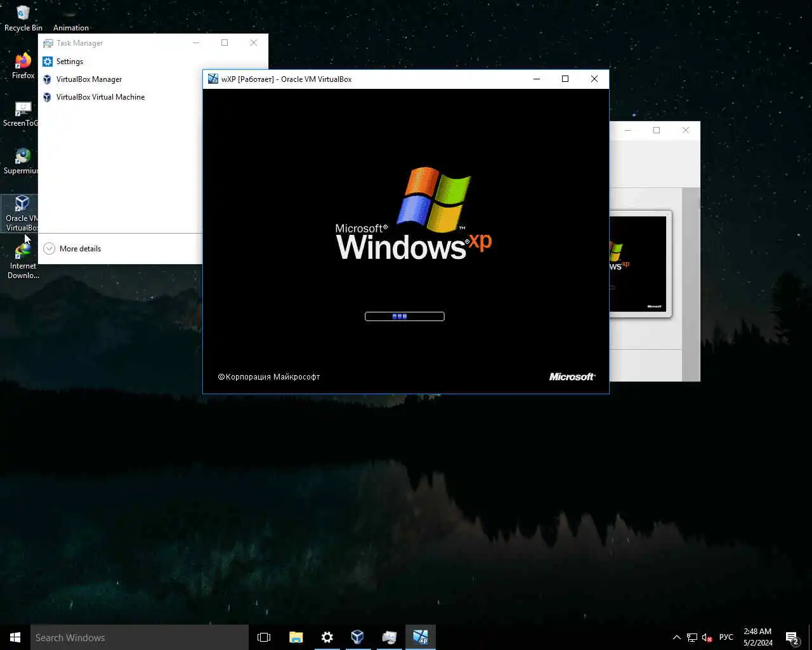Screen dimensions: 812x650
Task: Open the network tray icon
Action: [692, 637]
